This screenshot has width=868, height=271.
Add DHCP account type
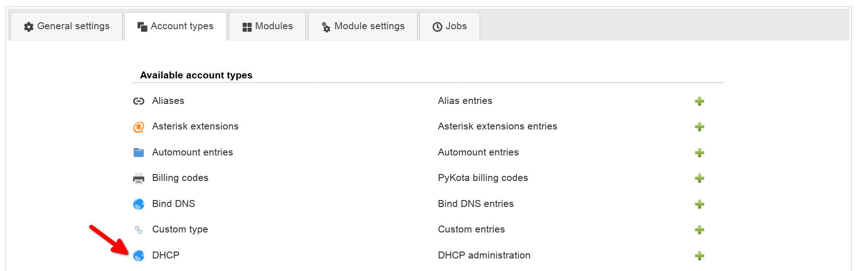click(x=699, y=255)
